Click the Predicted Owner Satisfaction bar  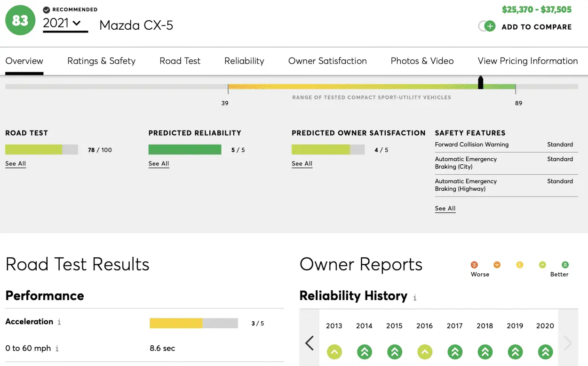coord(328,150)
